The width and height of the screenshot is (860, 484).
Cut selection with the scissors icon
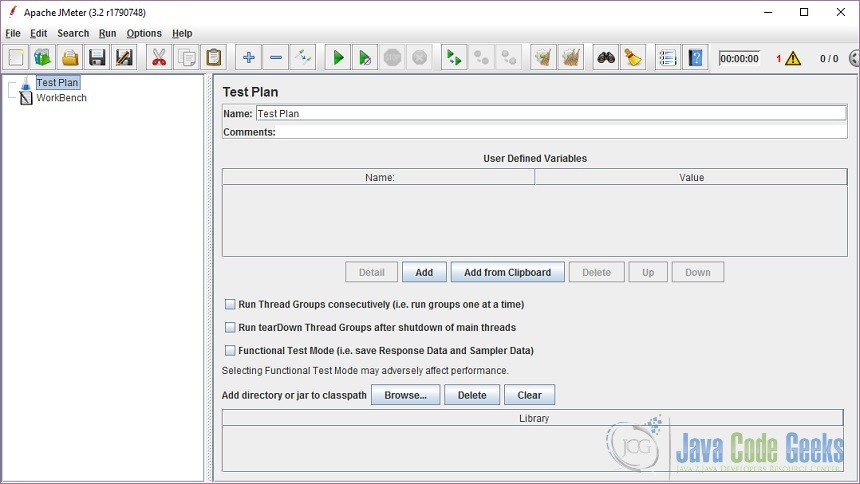[159, 57]
